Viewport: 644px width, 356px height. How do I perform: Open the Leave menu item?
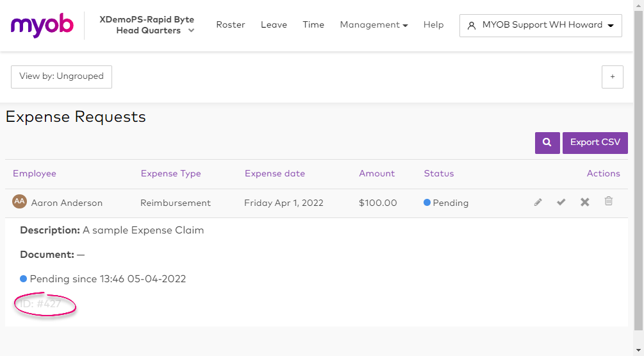point(274,25)
